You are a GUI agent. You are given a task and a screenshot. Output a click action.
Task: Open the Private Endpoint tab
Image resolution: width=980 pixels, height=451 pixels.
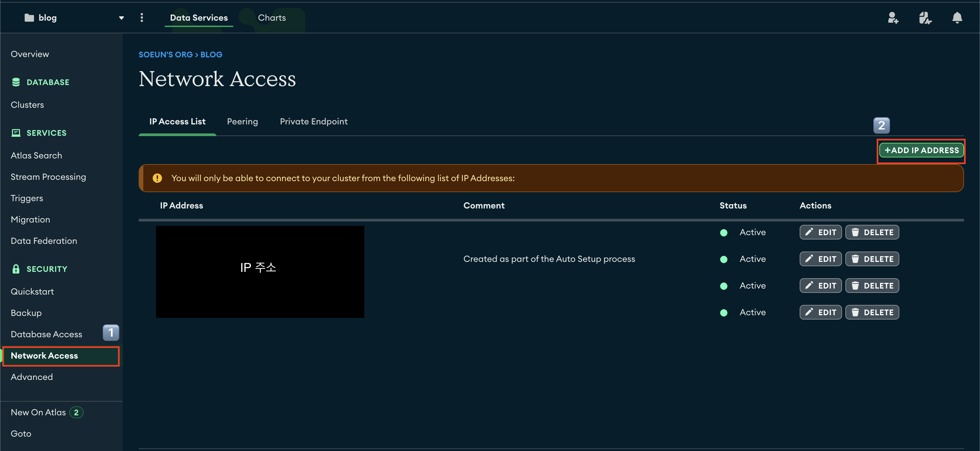(x=313, y=121)
